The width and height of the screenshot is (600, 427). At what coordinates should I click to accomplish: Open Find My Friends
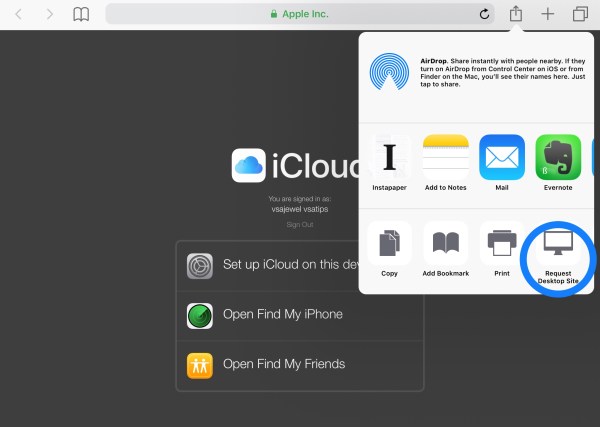click(x=300, y=364)
